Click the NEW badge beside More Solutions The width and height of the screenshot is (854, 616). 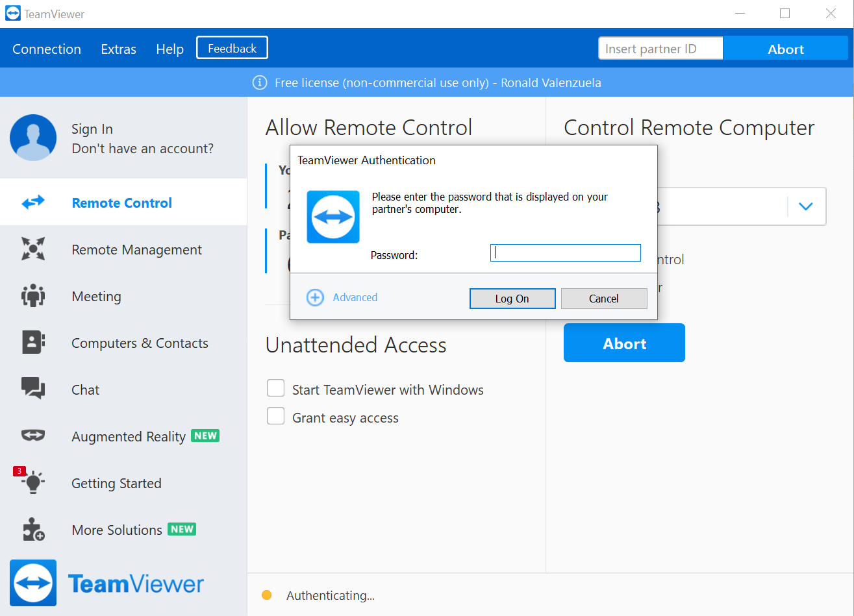click(x=182, y=529)
